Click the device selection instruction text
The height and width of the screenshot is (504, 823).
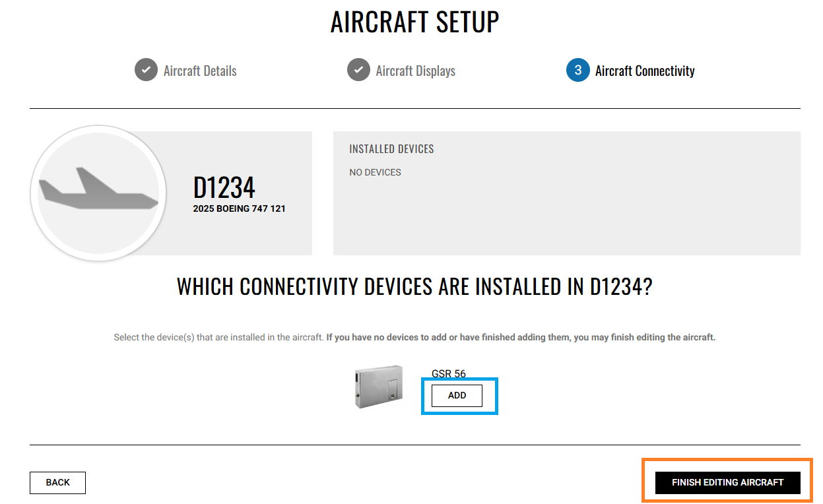pos(414,337)
